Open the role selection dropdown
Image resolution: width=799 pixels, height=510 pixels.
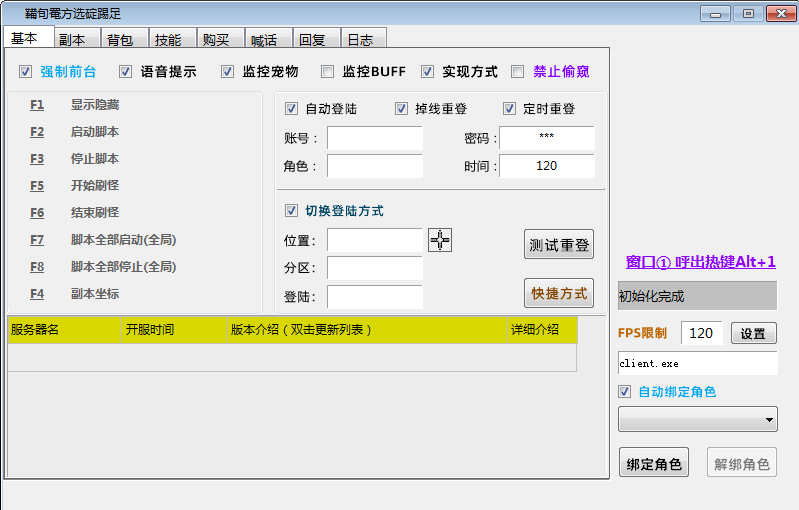pyautogui.click(x=698, y=419)
